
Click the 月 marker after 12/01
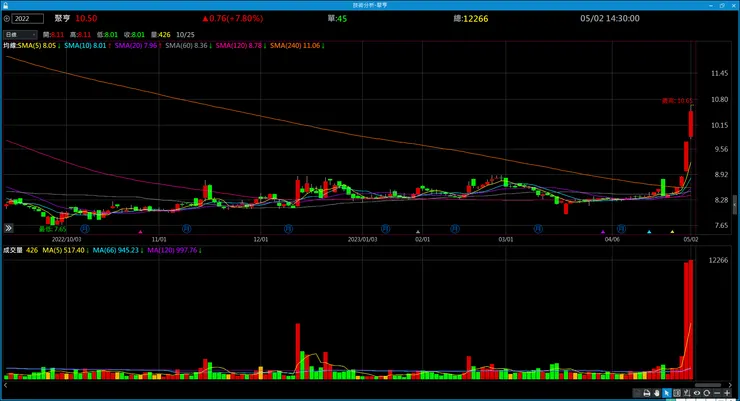click(288, 229)
